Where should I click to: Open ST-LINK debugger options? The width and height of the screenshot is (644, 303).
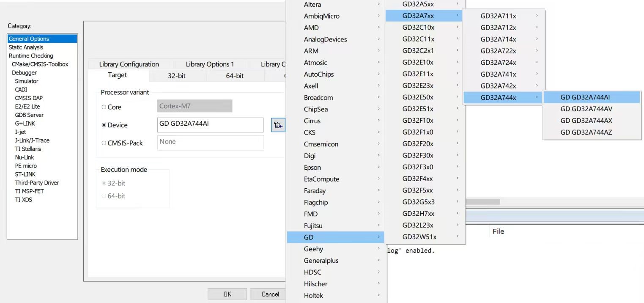coord(25,174)
